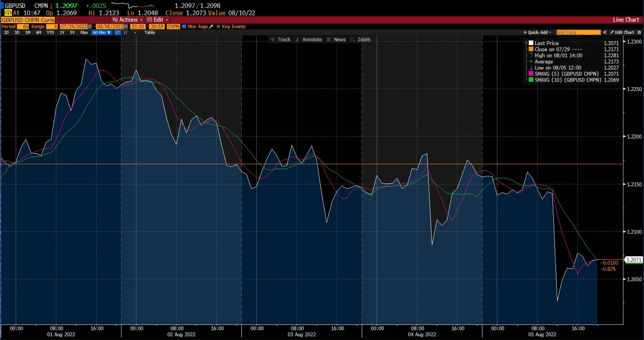Screen dimensions: 644x340
Task: Open the Table view
Action: [x=150, y=33]
